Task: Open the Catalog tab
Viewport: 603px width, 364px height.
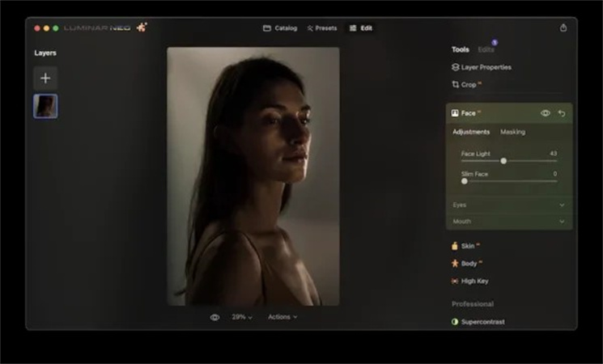Action: point(280,28)
